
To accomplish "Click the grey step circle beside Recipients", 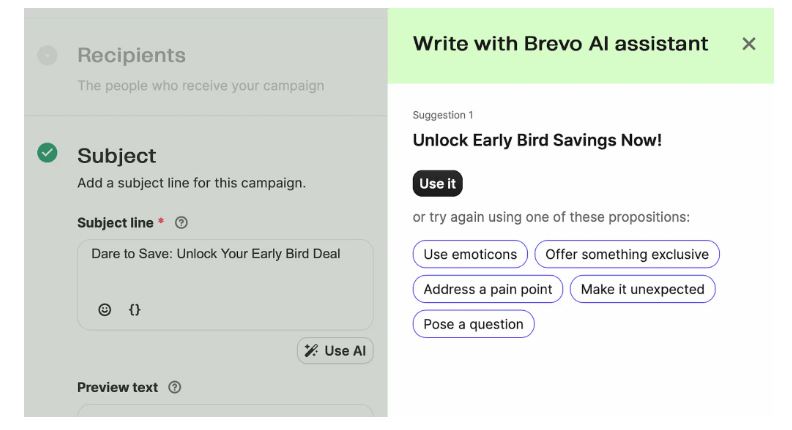I will click(x=47, y=55).
